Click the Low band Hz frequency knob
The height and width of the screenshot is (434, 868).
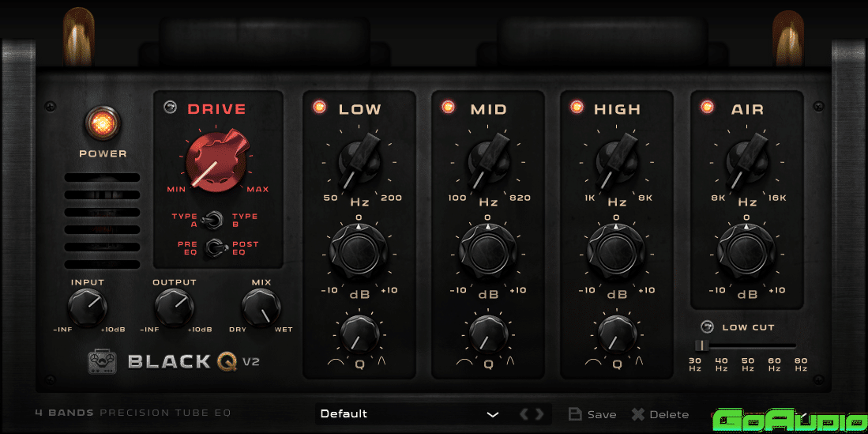tap(359, 161)
